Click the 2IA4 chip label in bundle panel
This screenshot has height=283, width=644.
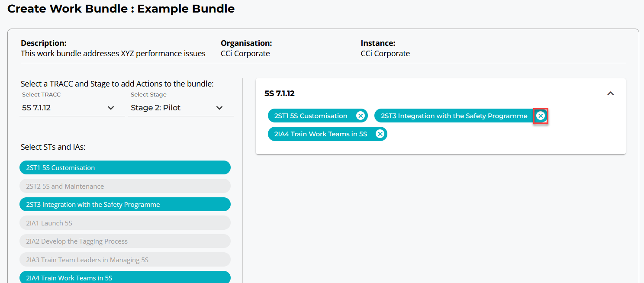click(x=320, y=134)
